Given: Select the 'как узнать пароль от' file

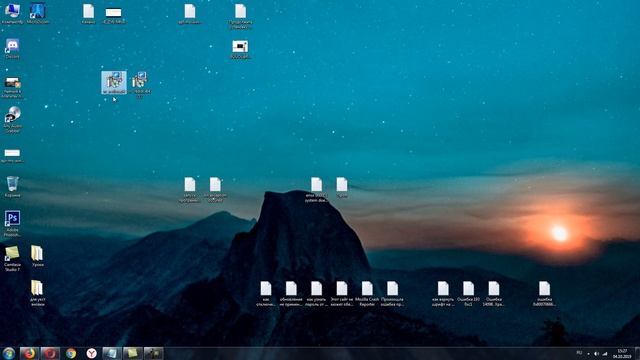Looking at the screenshot, I should (x=316, y=293).
